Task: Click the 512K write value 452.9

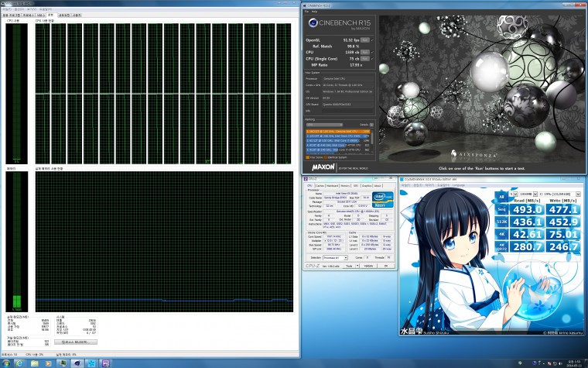Action: point(563,222)
